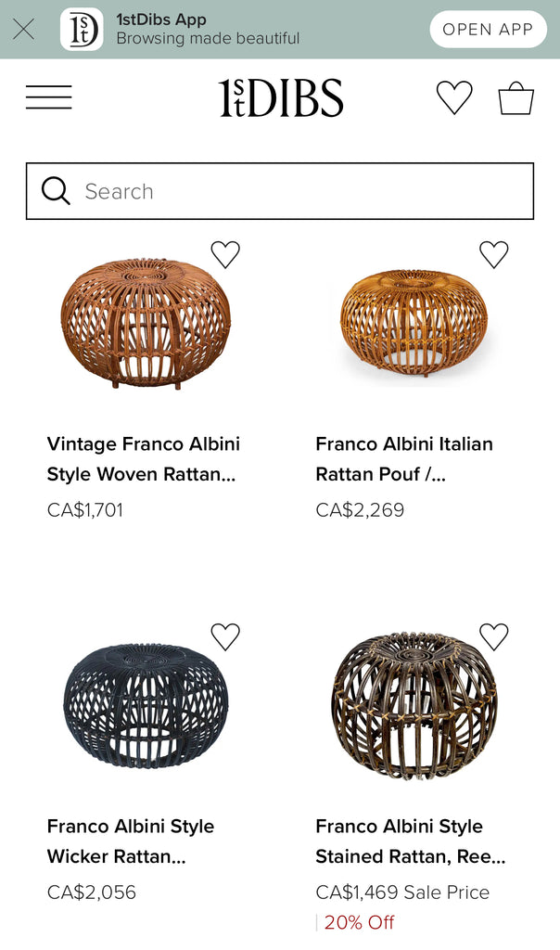Click the 20% Off sale label
This screenshot has height=950, width=560.
363,924
